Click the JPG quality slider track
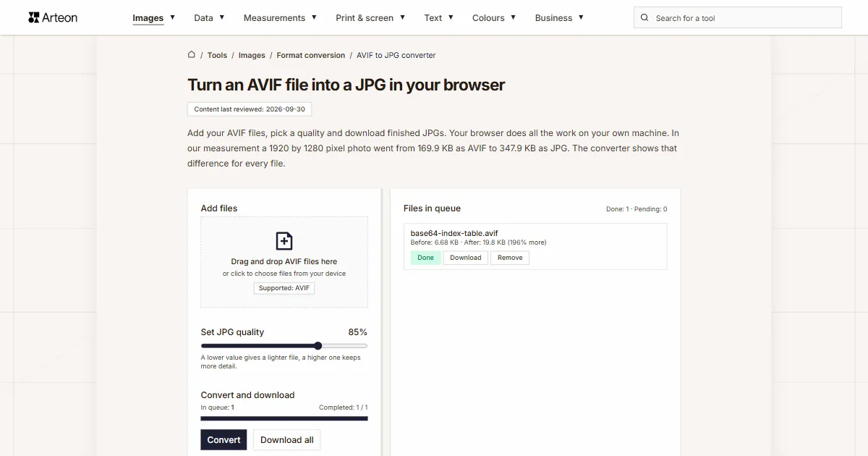 (x=284, y=346)
